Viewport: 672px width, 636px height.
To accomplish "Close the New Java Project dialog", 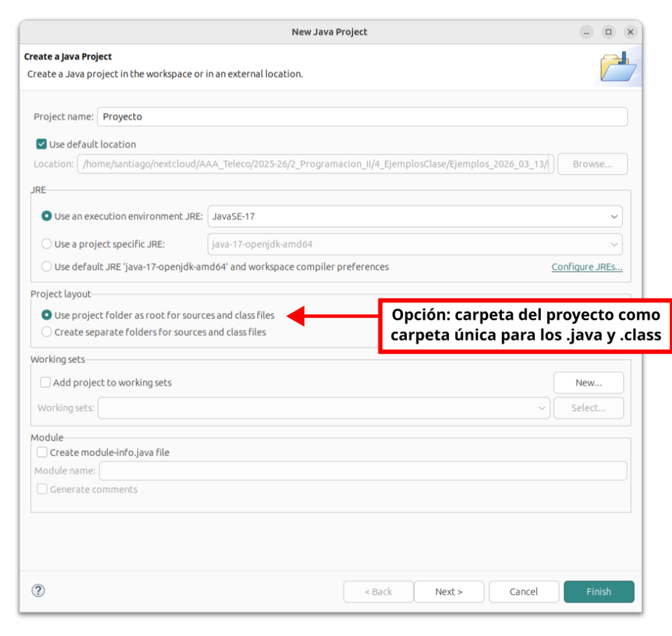I will 630,32.
